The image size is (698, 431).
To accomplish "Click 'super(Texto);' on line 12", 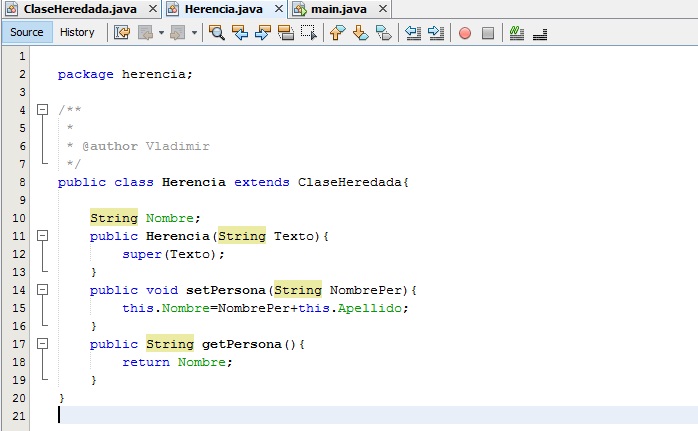I will (174, 254).
